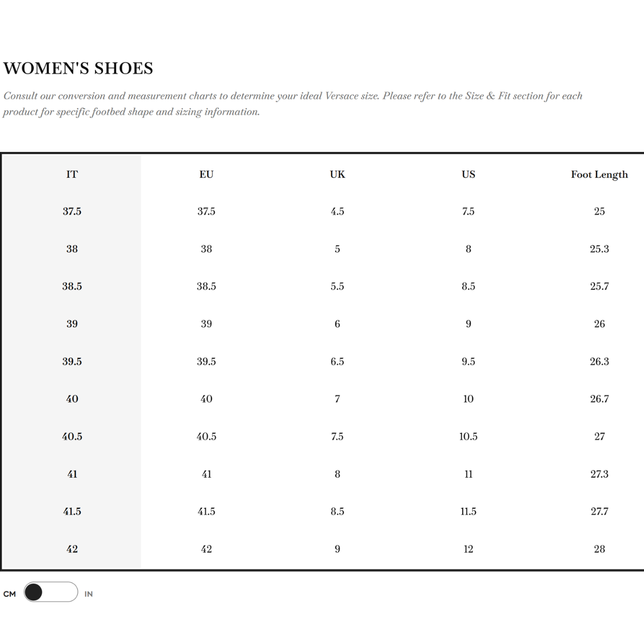The height and width of the screenshot is (644, 644).
Task: Click the US size 12 cell
Action: [x=469, y=549]
